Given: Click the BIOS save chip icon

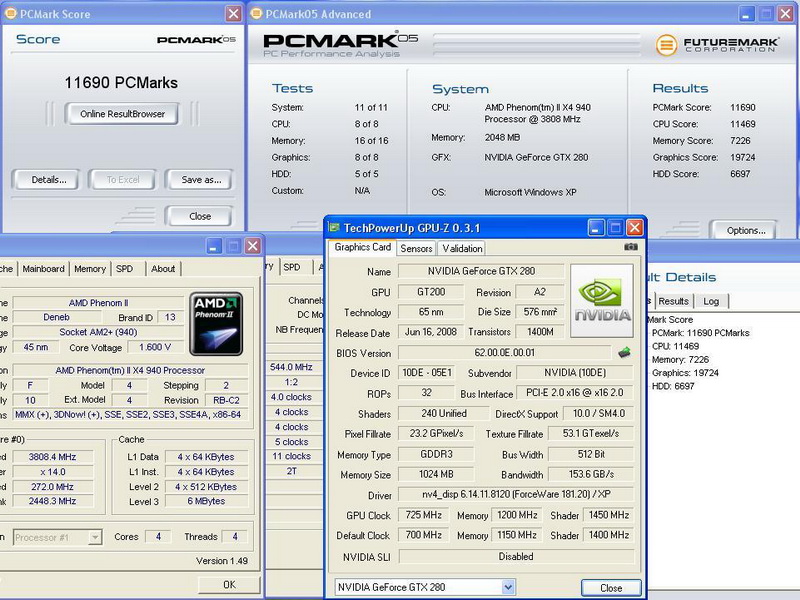Looking at the screenshot, I should click(x=624, y=352).
